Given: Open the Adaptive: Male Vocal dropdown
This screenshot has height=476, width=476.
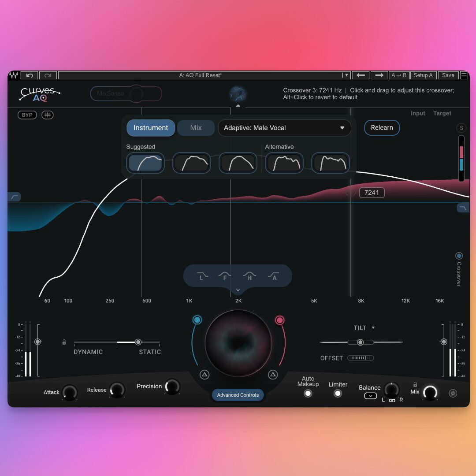Looking at the screenshot, I should tap(284, 128).
